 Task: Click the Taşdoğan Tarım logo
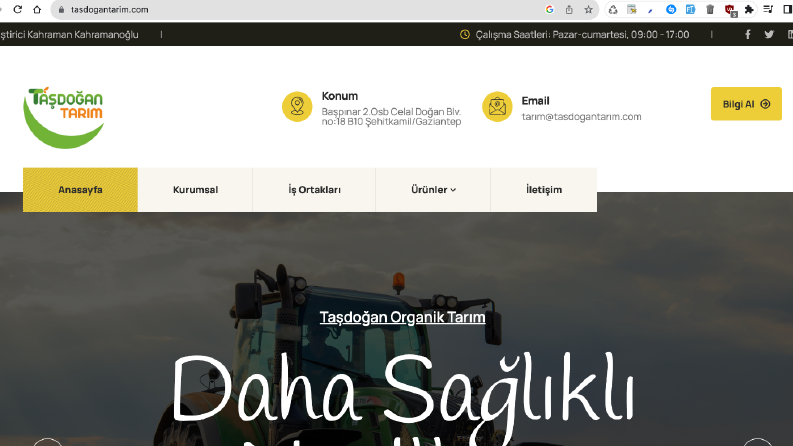(x=64, y=117)
